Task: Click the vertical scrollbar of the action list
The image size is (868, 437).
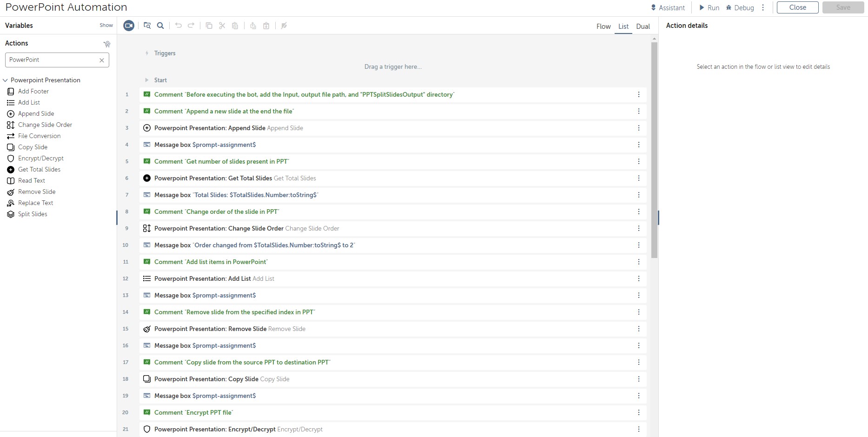Action: 654,150
